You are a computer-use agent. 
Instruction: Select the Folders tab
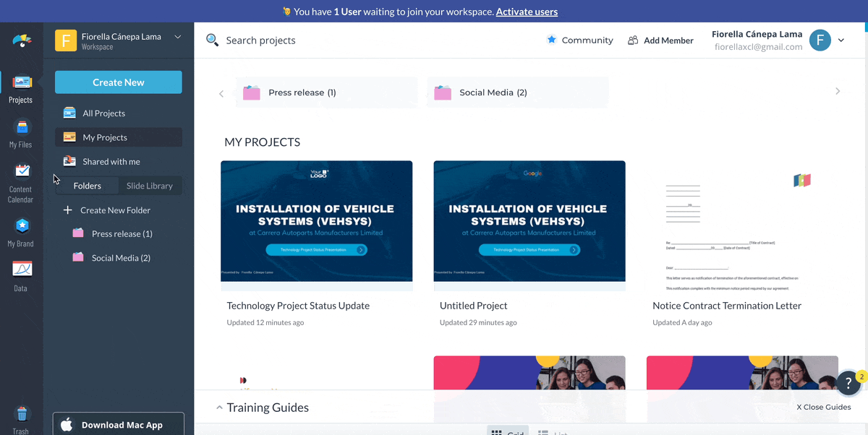[87, 186]
